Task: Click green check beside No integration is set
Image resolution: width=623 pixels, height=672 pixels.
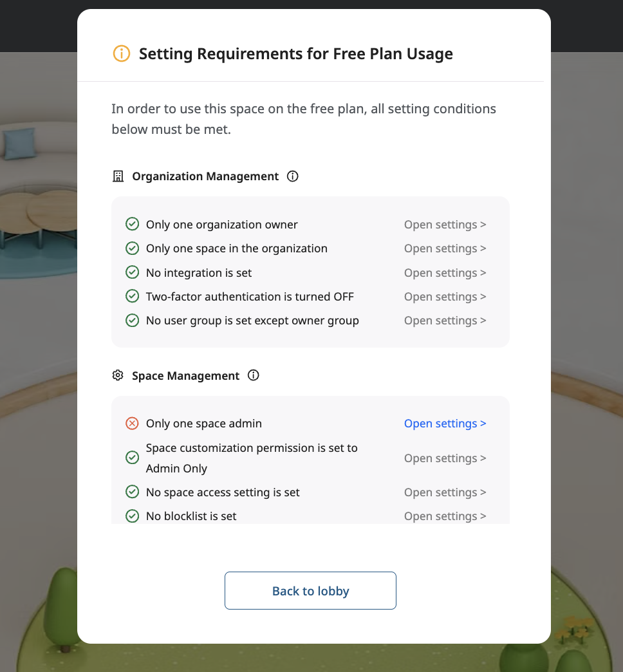Action: click(x=132, y=273)
